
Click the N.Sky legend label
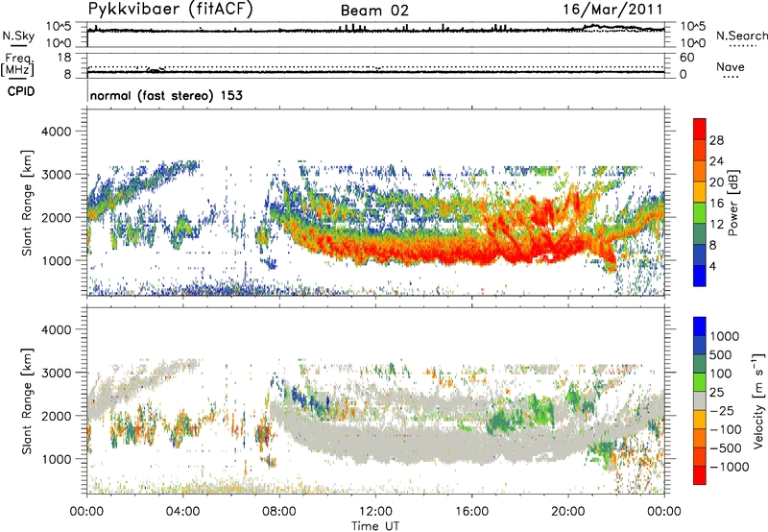18,36
